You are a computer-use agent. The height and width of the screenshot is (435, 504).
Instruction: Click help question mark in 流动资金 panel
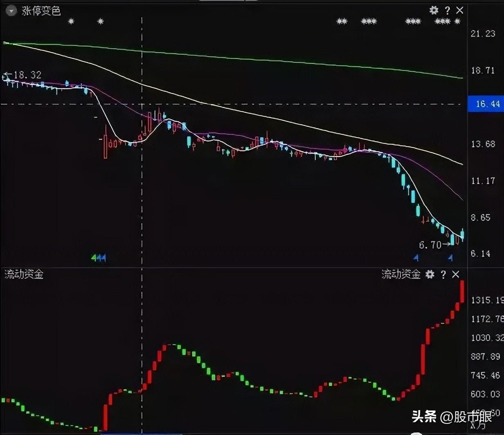pyautogui.click(x=443, y=274)
